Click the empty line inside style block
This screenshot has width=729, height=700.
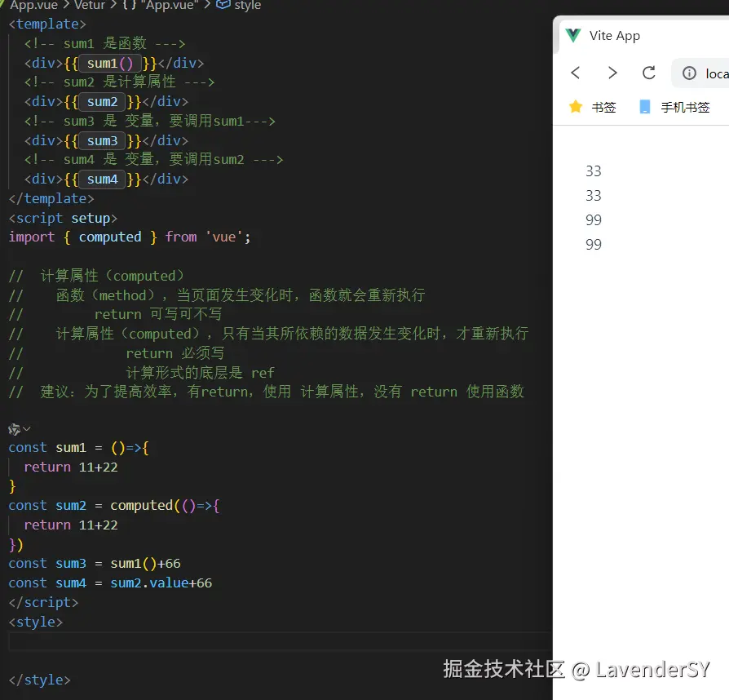[277, 641]
